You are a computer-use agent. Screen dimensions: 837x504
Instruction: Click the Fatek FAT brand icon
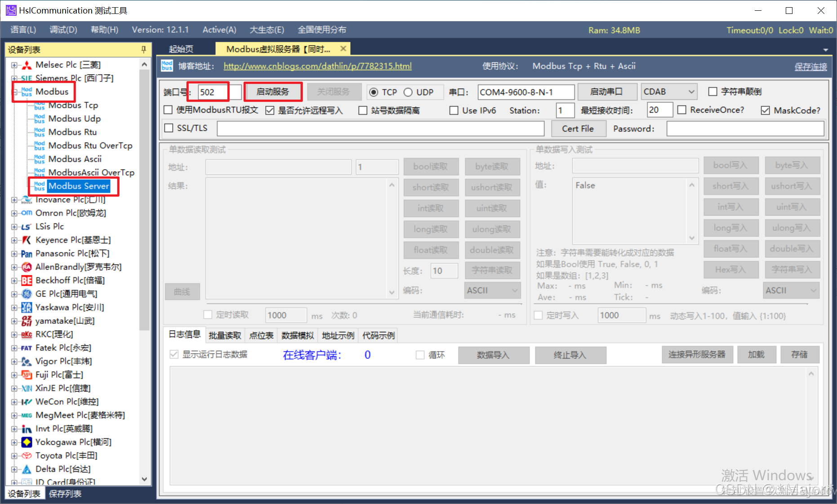point(26,348)
